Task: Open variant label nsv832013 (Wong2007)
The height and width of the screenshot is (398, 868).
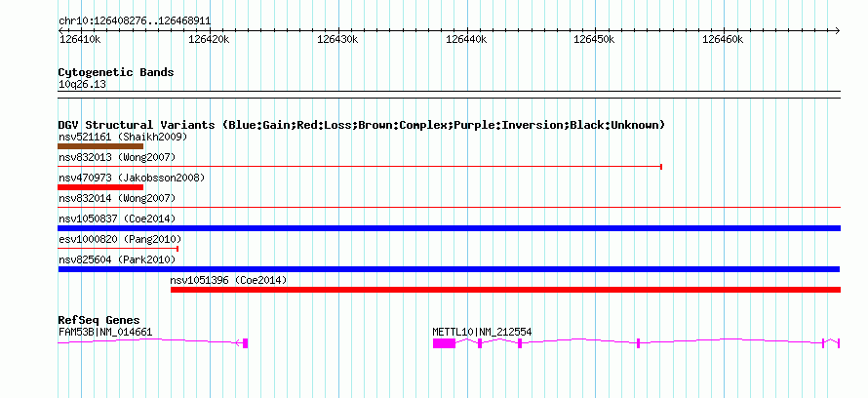Action: click(117, 157)
